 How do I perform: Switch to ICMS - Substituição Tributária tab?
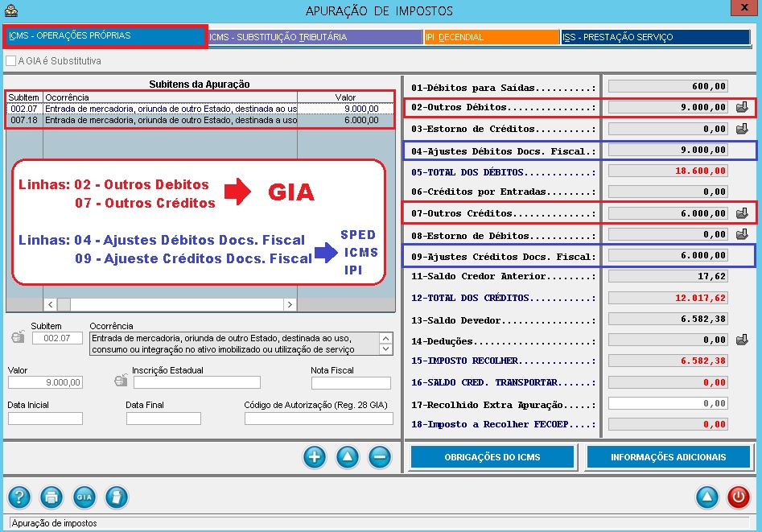(315, 37)
